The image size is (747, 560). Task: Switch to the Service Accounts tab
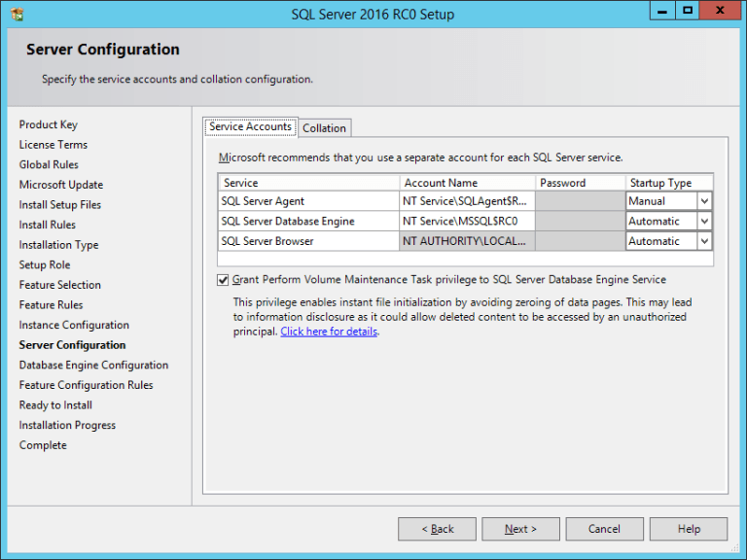pyautogui.click(x=251, y=127)
